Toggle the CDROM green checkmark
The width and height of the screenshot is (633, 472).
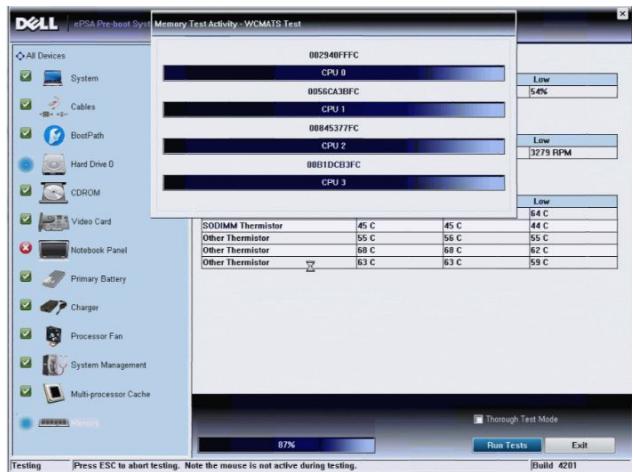tap(26, 190)
